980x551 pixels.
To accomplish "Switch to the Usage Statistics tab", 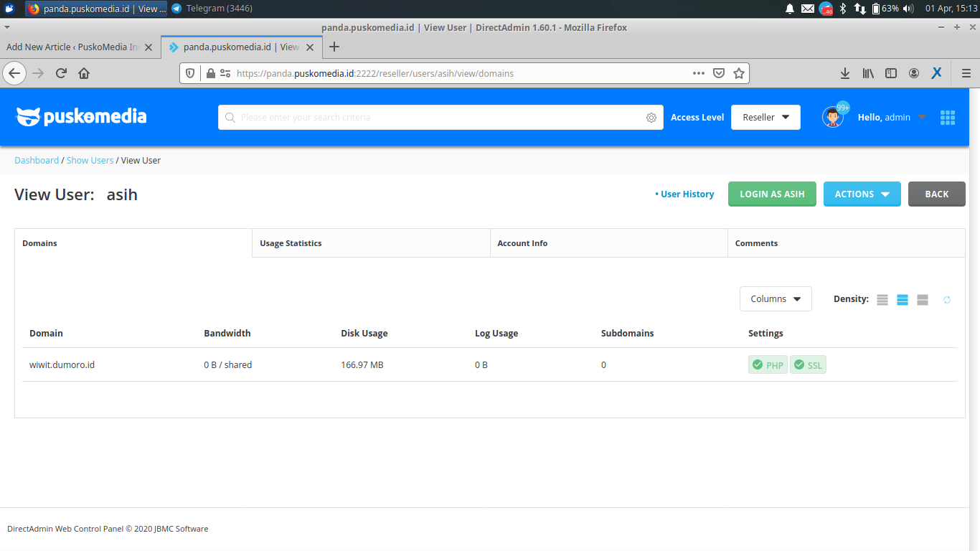I will (x=291, y=242).
